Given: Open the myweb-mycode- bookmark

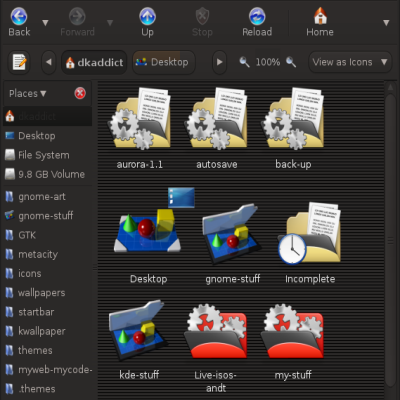Looking at the screenshot, I should pyautogui.click(x=48, y=370).
